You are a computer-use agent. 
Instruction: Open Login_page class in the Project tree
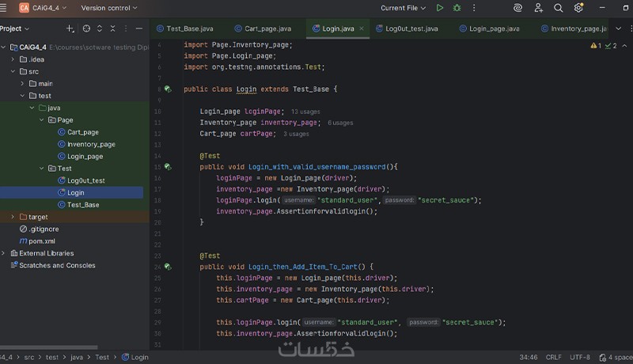(81, 156)
